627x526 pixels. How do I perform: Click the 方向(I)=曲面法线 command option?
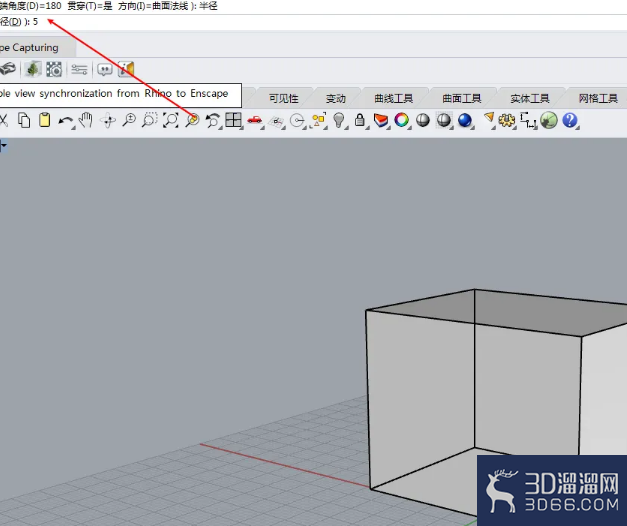coord(153,6)
